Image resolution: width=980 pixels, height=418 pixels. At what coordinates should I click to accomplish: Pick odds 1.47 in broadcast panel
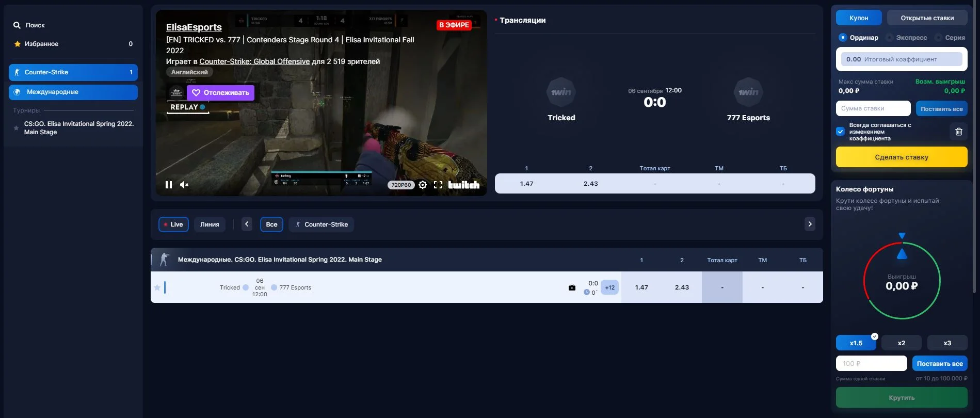pos(526,184)
